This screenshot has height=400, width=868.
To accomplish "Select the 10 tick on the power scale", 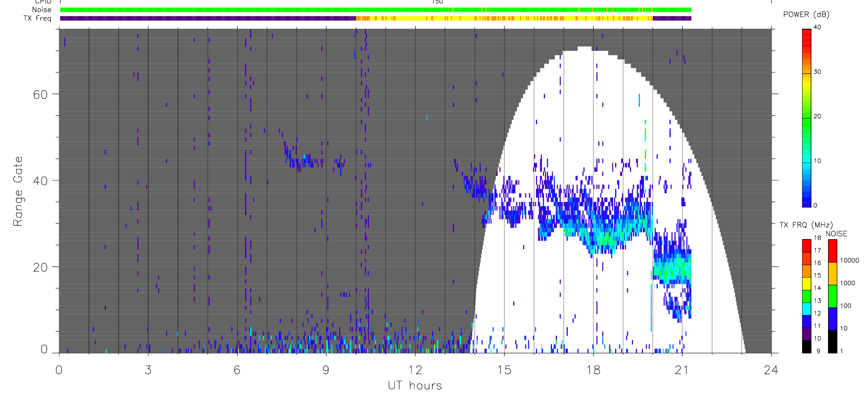I will point(817,161).
